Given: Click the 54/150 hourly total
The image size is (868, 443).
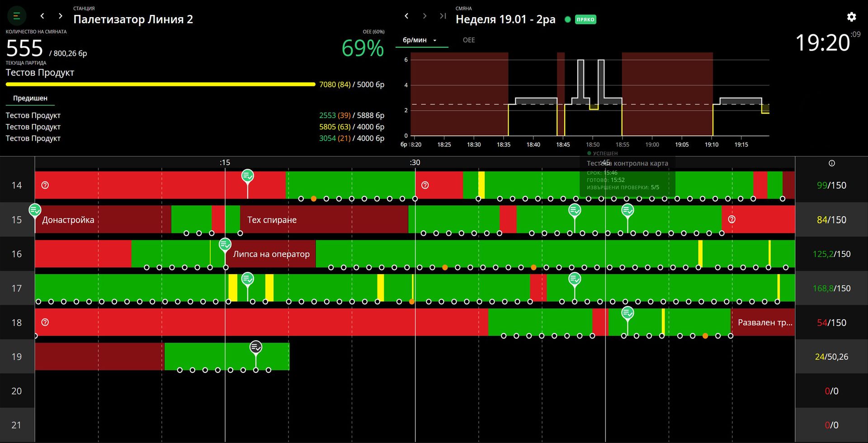Looking at the screenshot, I should click(831, 322).
